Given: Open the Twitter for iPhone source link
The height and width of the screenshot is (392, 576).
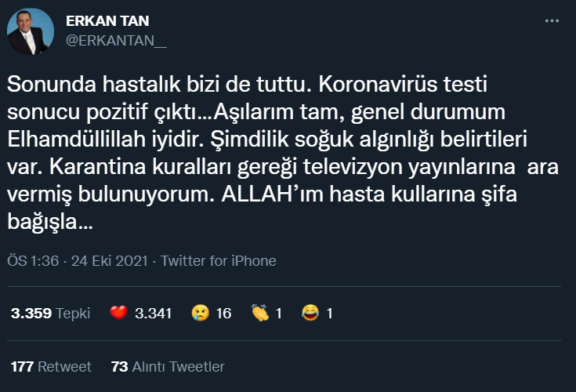Looking at the screenshot, I should pos(219,261).
